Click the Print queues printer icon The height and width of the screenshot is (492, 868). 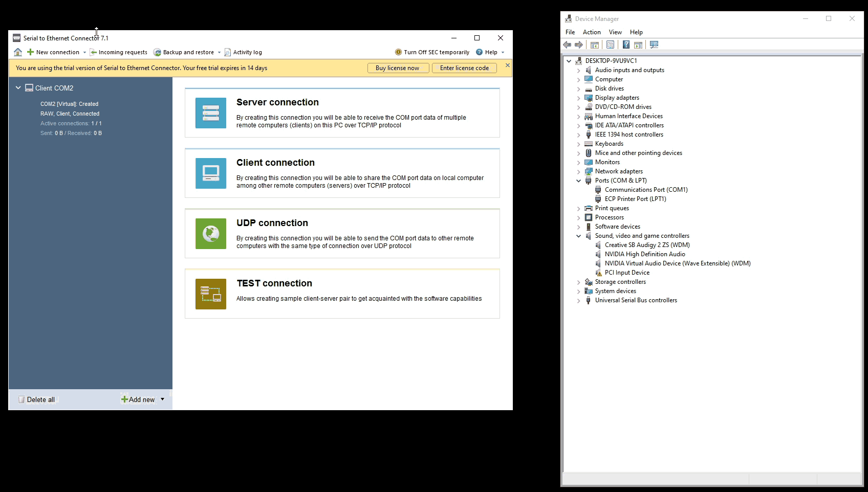pos(589,208)
